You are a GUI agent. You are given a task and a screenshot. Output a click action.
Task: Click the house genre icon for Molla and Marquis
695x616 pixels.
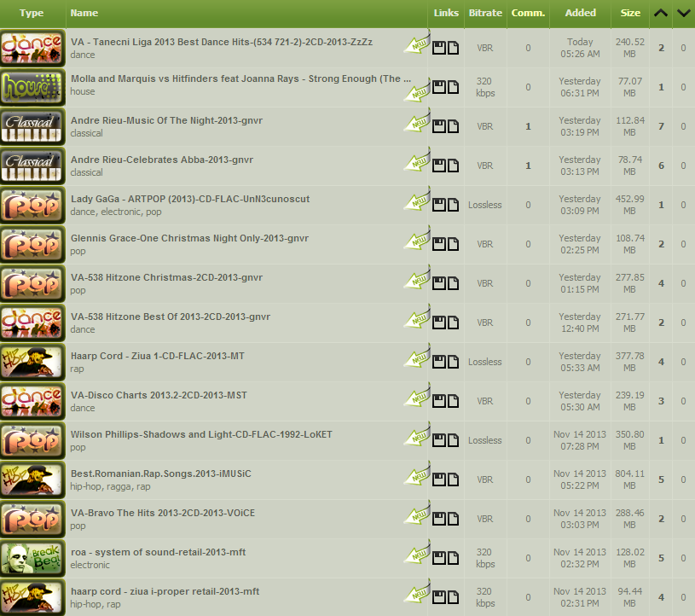coord(32,87)
